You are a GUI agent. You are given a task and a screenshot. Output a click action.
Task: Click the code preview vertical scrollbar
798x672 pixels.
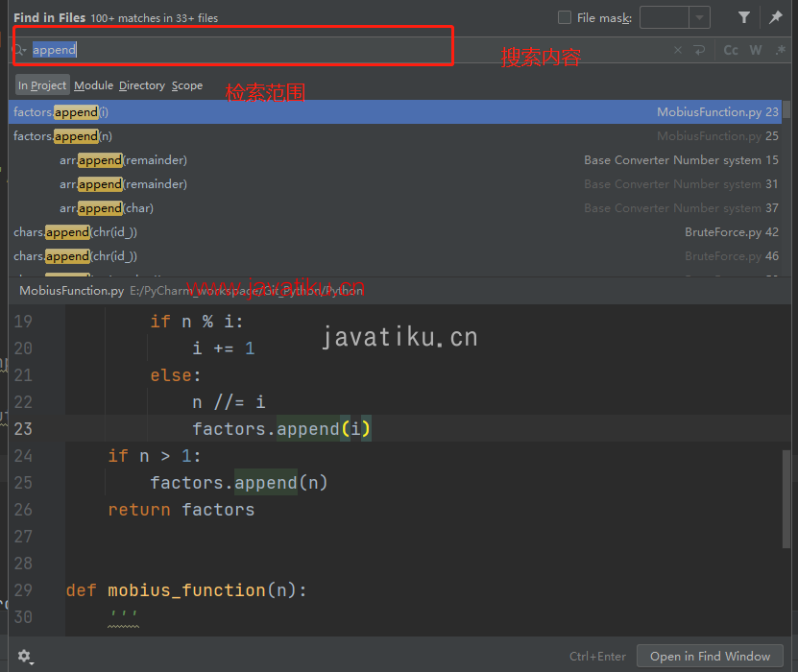coord(786,498)
